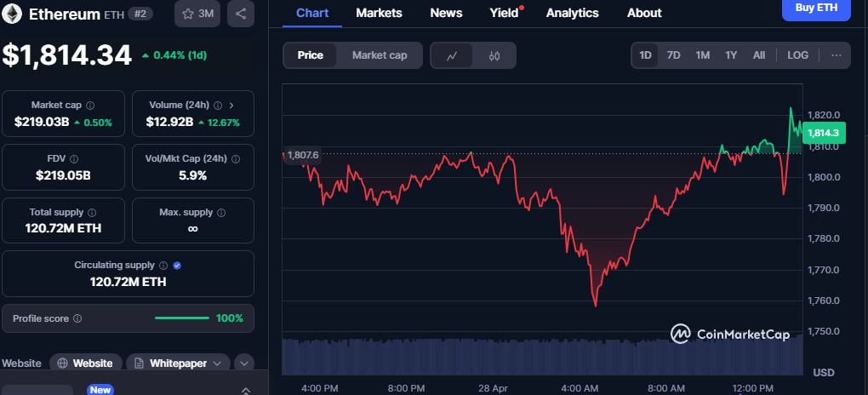
Task: Open Max. supply info icon
Action: tap(221, 212)
